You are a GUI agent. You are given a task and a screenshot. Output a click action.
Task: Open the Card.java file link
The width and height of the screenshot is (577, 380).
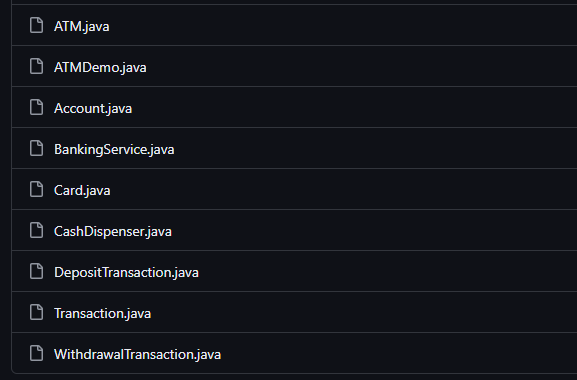(x=82, y=191)
